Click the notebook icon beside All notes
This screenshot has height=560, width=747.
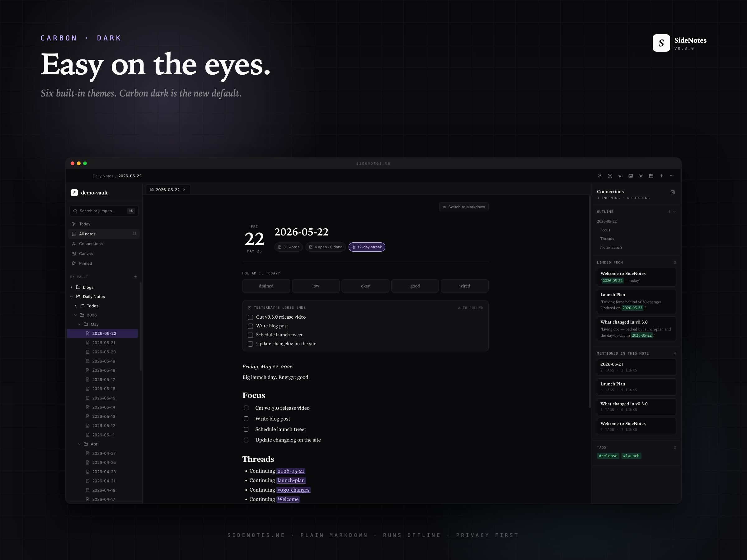coord(74,234)
